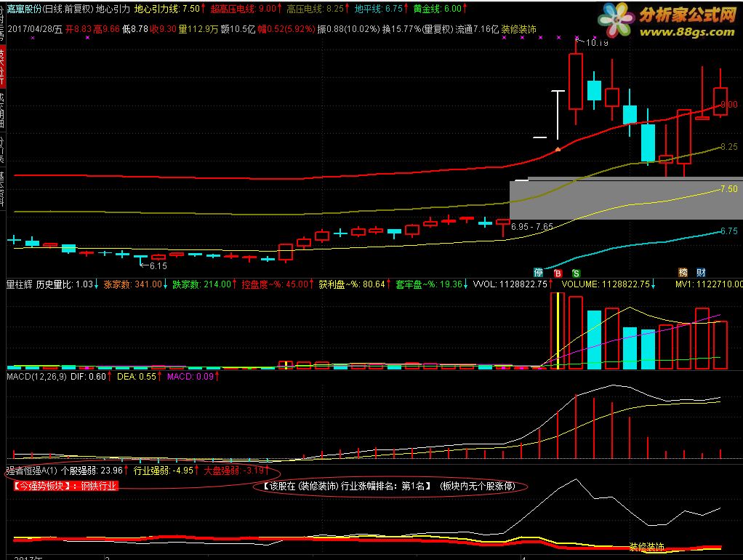
Task: Click the teal 停 marker icon
Action: [538, 272]
